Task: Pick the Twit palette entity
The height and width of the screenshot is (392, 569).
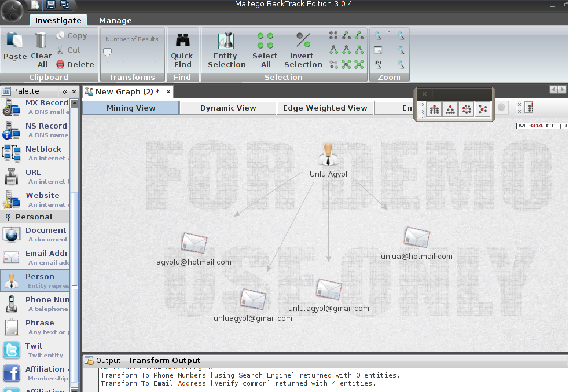Action: pyautogui.click(x=35, y=350)
